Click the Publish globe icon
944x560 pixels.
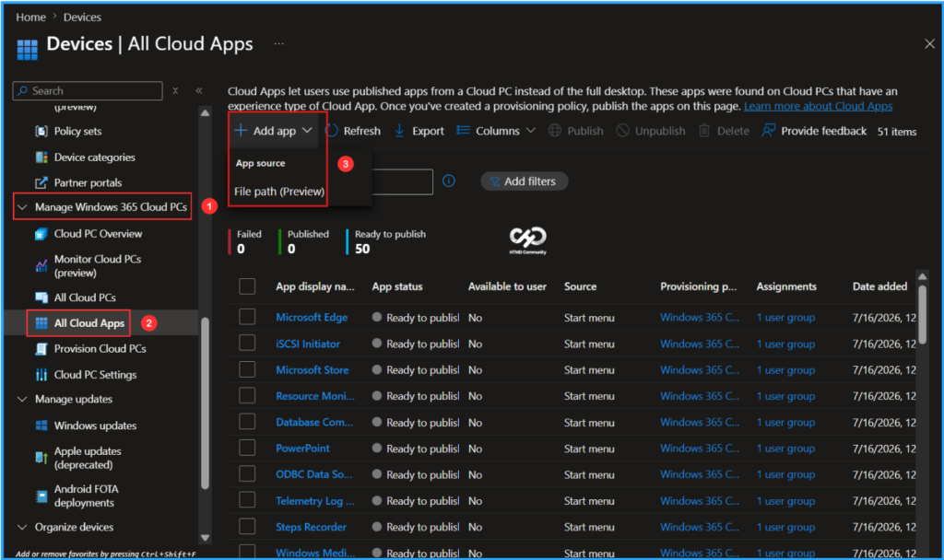(x=554, y=131)
